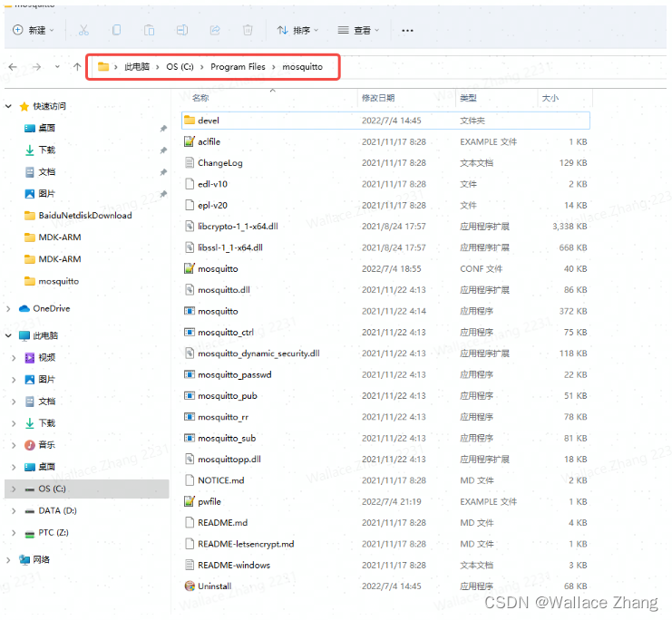The width and height of the screenshot is (672, 620).
Task: Open the 新建 (New) dropdown
Action: (x=33, y=30)
